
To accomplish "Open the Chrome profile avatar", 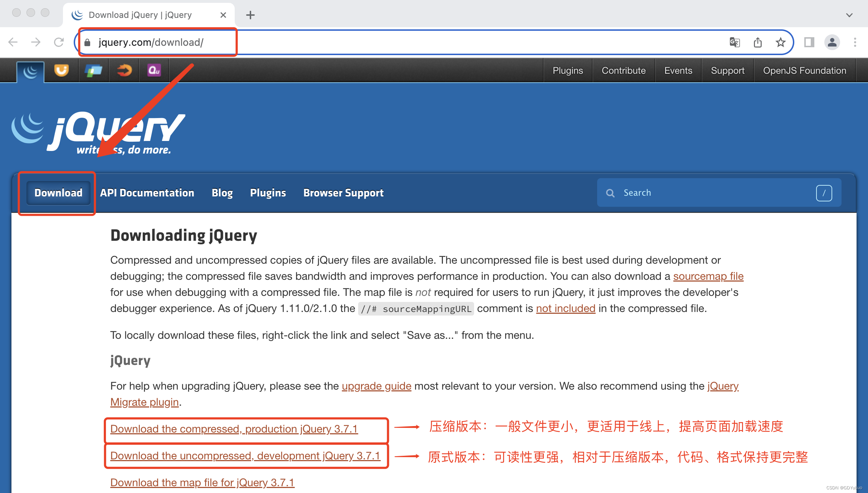I will click(832, 43).
